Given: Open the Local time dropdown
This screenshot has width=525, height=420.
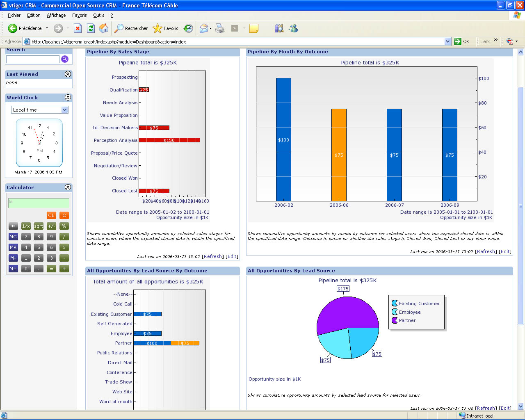Looking at the screenshot, I should click(39, 110).
